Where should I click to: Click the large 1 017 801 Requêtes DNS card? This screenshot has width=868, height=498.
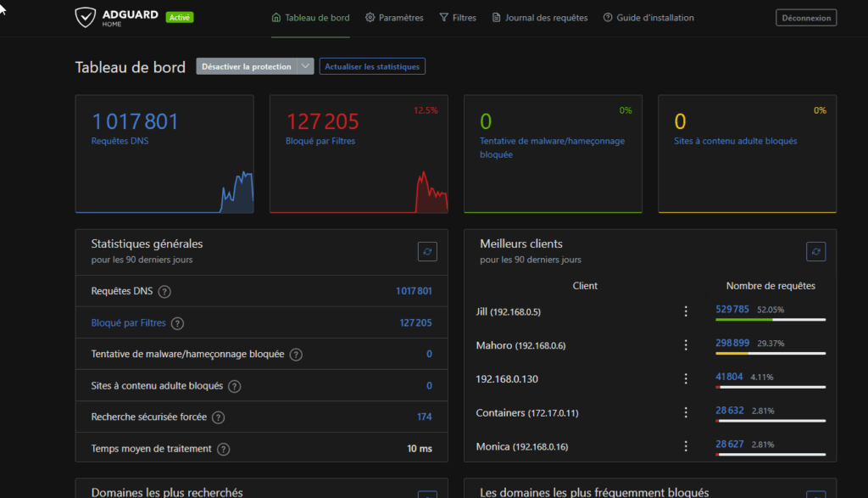pyautogui.click(x=135, y=121)
